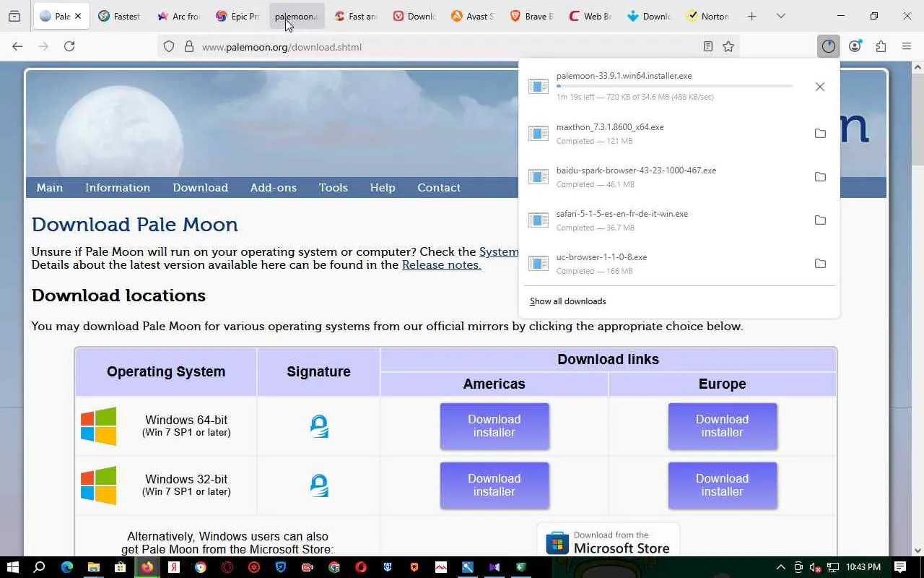Open the Firefox application menu
Image resolution: width=924 pixels, height=578 pixels.
point(907,46)
